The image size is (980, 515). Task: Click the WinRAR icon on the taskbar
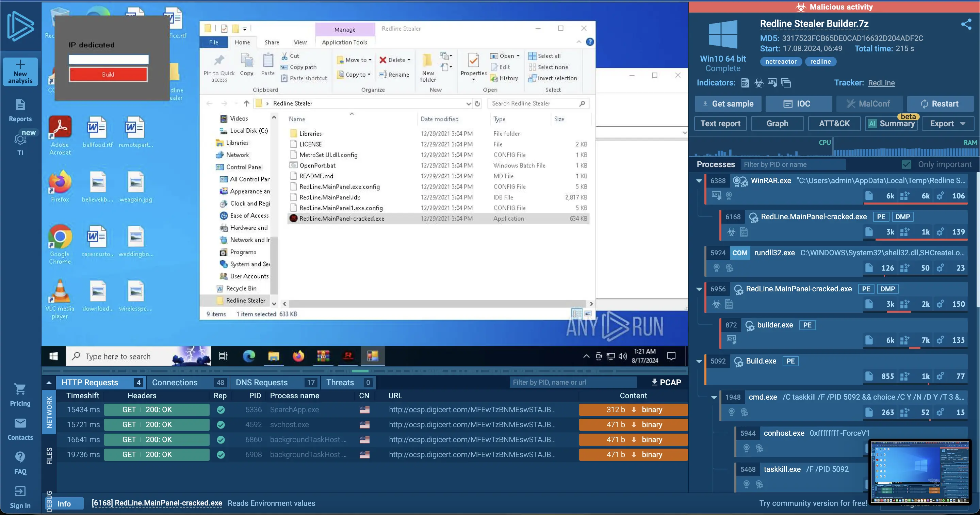tap(323, 356)
